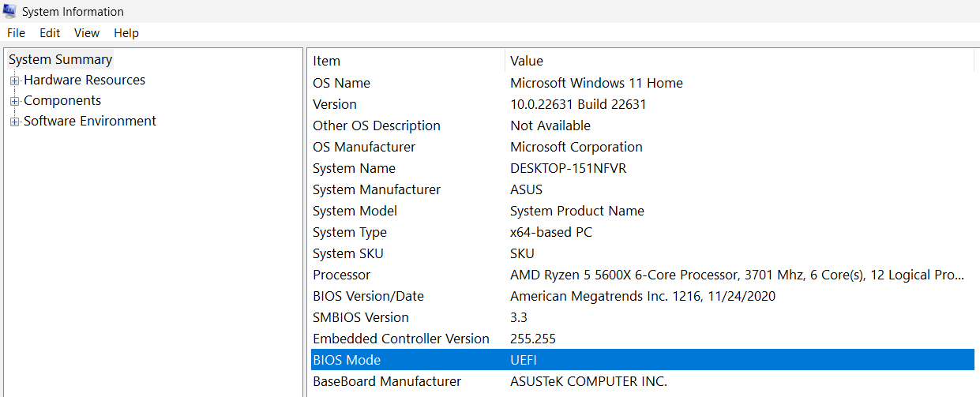Open the View menu

(87, 33)
